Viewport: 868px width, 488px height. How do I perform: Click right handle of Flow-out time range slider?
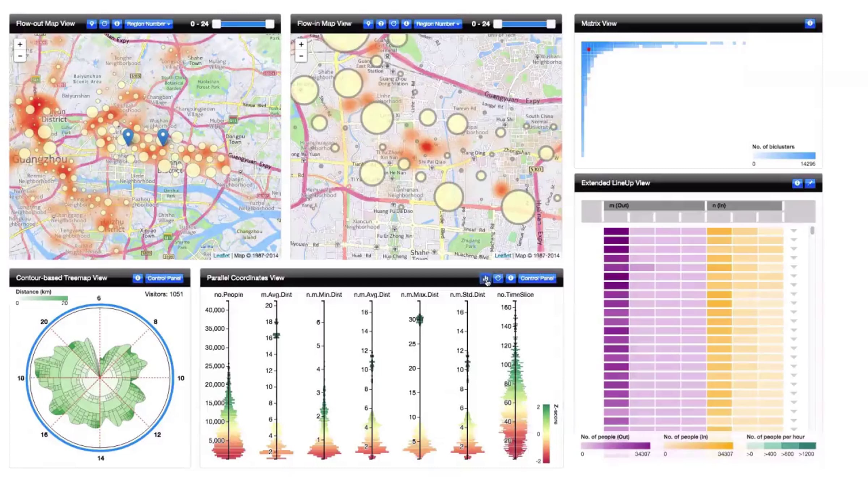coord(270,24)
